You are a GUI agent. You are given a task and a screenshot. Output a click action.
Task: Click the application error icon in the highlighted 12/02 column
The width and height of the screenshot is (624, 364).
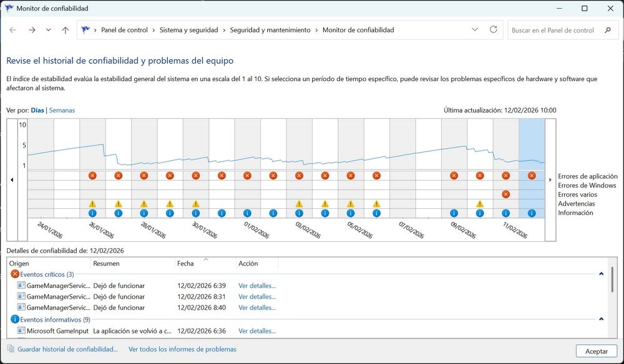531,176
